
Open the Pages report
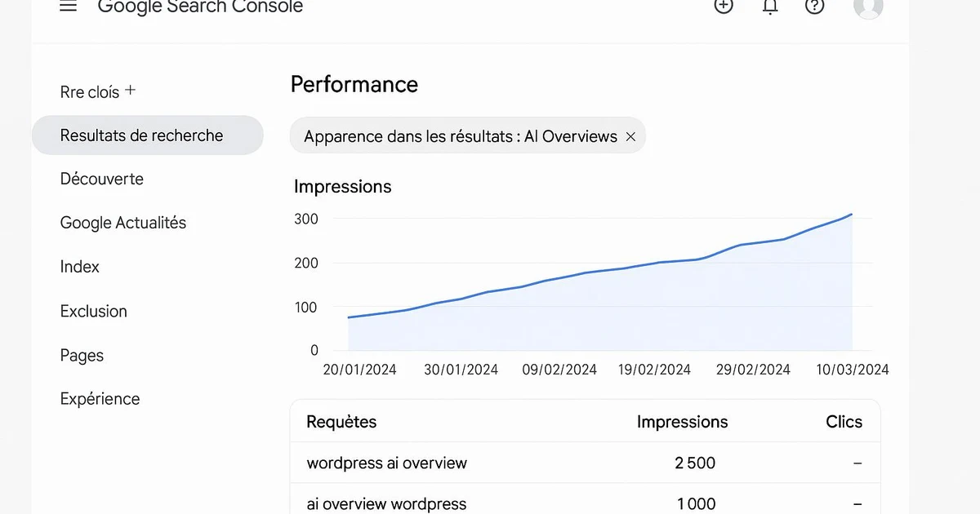82,355
